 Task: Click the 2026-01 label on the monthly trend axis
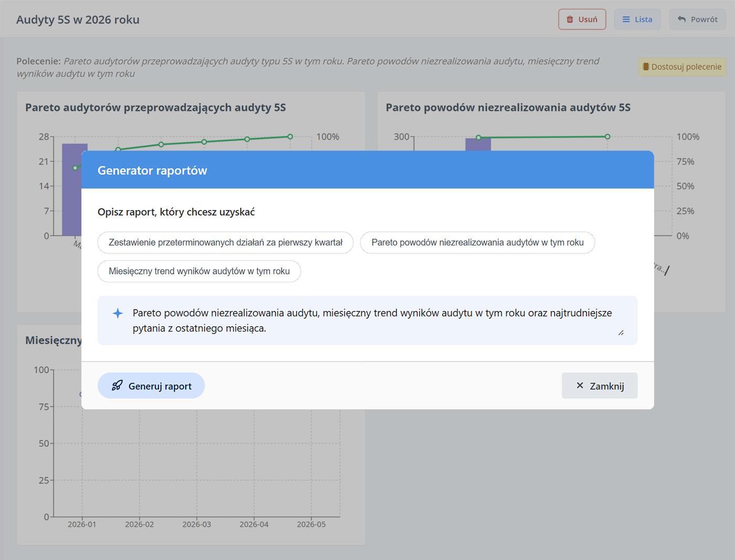(82, 524)
